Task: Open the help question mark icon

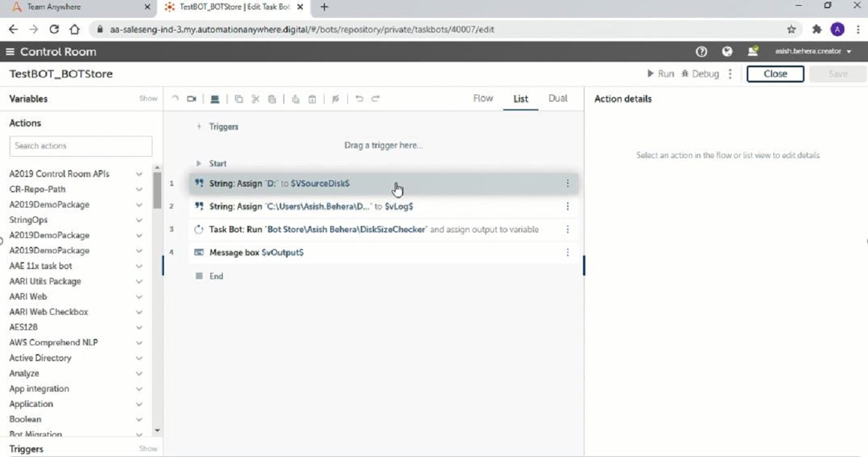Action: point(702,51)
